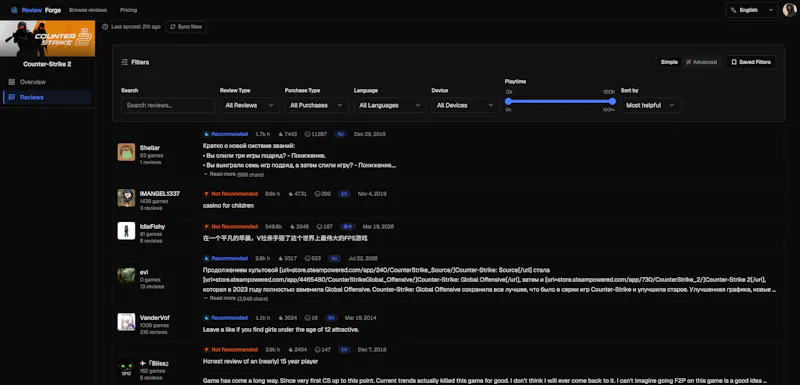The height and width of the screenshot is (385, 800).
Task: Click Shellar's Recommended thumbs icon
Action: (207, 134)
